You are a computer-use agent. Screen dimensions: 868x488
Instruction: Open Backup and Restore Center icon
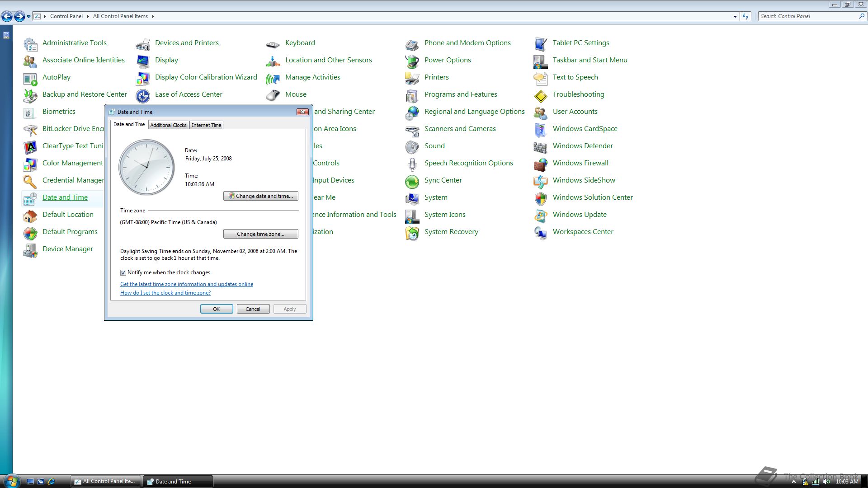(x=30, y=95)
